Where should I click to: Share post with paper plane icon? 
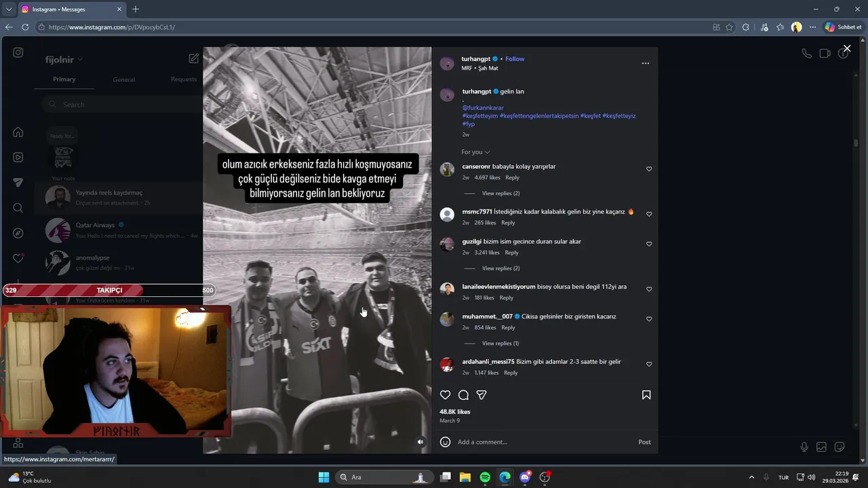tap(481, 395)
